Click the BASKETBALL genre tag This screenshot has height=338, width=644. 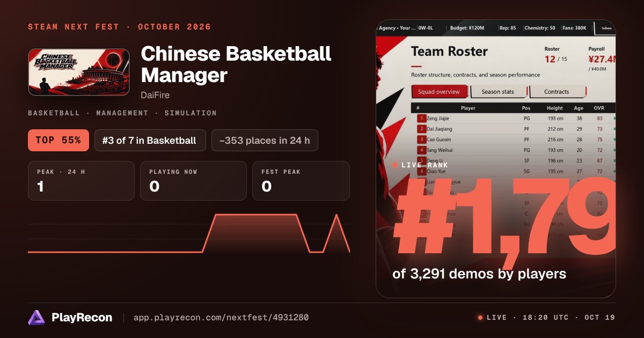[53, 113]
